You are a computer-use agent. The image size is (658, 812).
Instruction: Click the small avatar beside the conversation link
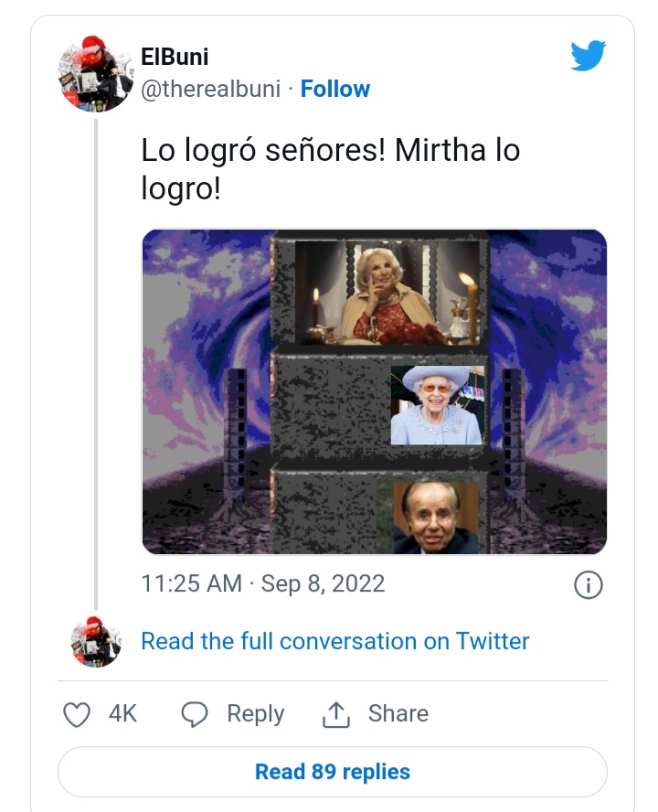(x=97, y=642)
